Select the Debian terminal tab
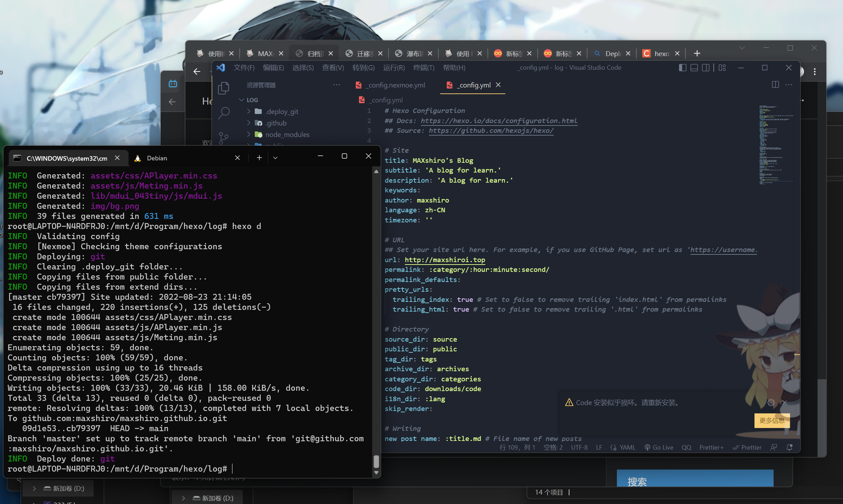843x504 pixels. pos(157,158)
